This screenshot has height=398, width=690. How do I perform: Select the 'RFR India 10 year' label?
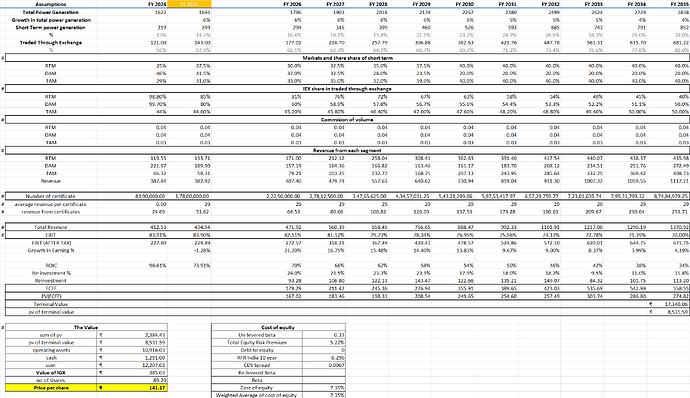(257, 358)
